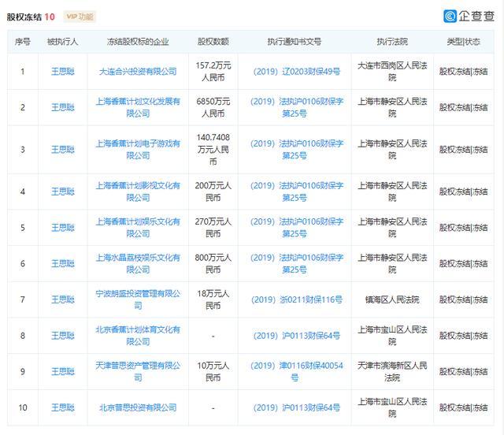Click the 股权数额 column header
Screen dimensions: 504x435
click(213, 42)
